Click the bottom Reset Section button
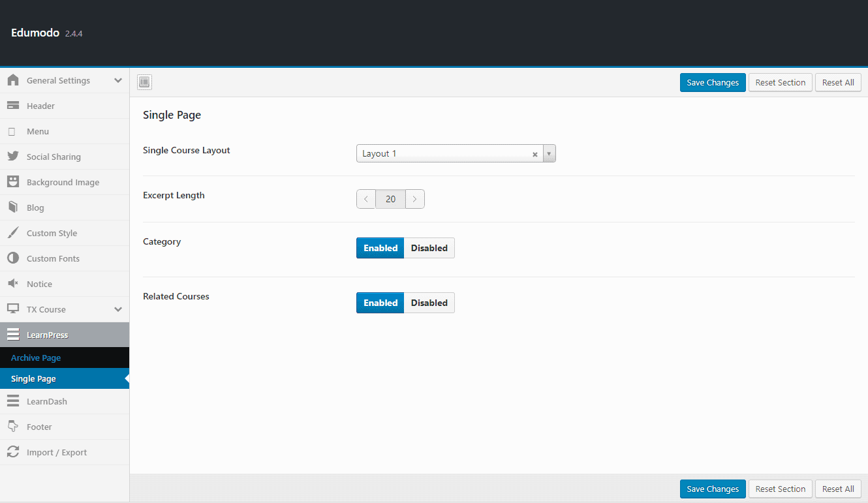The height and width of the screenshot is (503, 868). point(781,489)
